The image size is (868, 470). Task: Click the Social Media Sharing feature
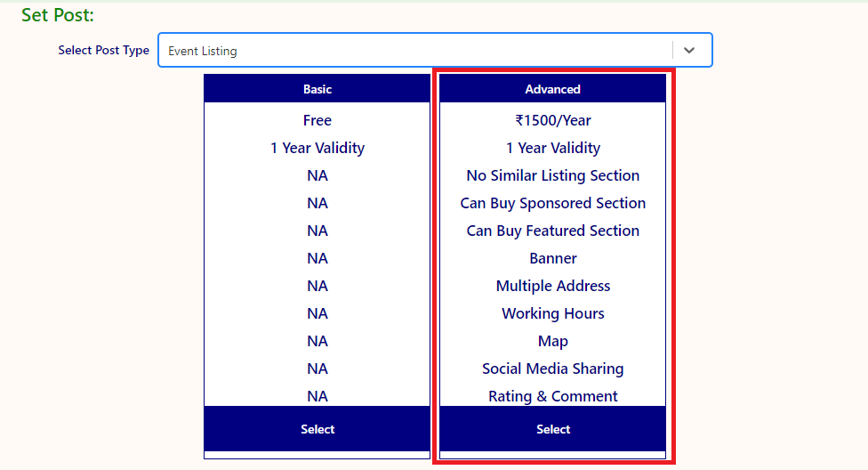pyautogui.click(x=552, y=369)
